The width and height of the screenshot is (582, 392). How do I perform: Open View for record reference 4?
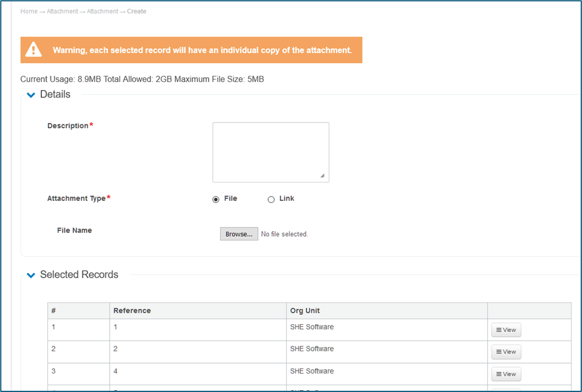506,374
